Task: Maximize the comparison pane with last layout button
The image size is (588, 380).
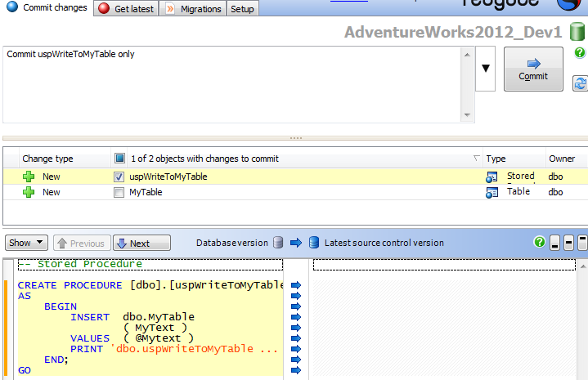Action: point(582,243)
